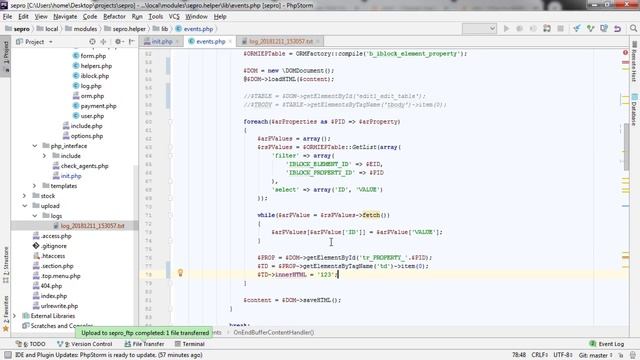Collapse the php_interface folder
The height and width of the screenshot is (360, 640).
point(35,146)
